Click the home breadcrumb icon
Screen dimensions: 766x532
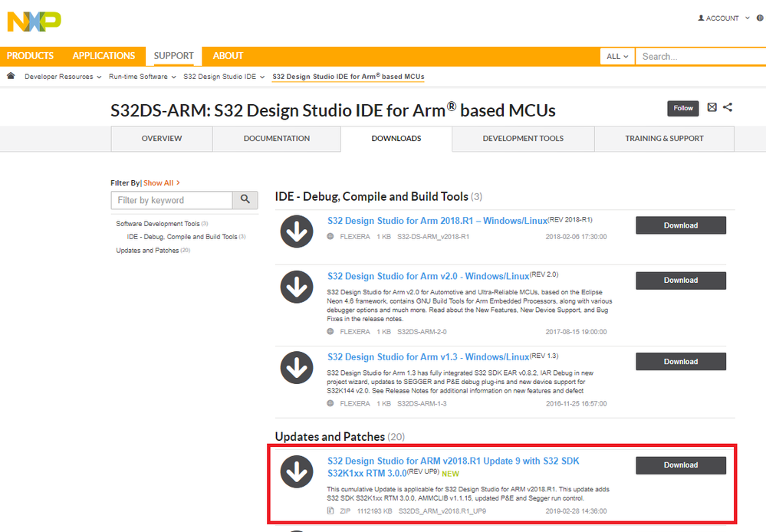pyautogui.click(x=11, y=76)
